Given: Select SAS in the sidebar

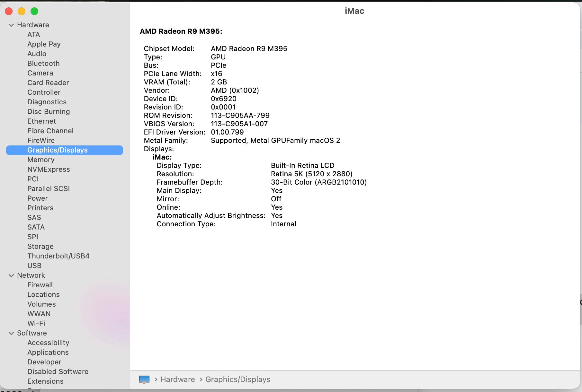Looking at the screenshot, I should (34, 217).
